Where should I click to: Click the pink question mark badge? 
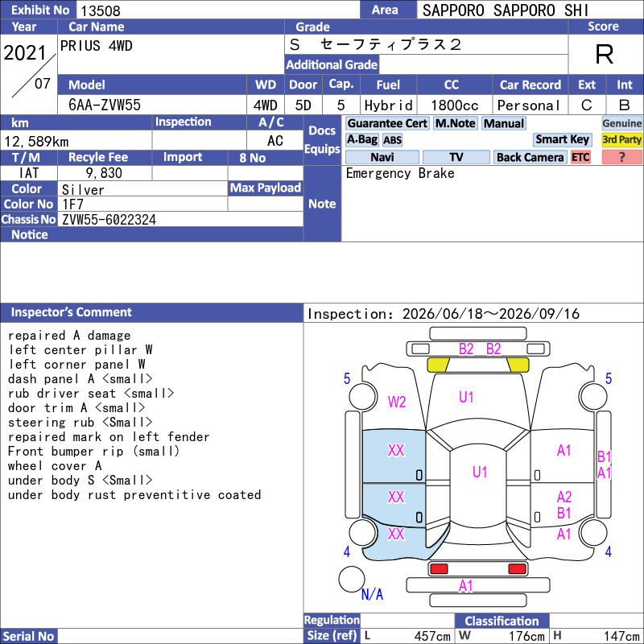pyautogui.click(x=621, y=157)
